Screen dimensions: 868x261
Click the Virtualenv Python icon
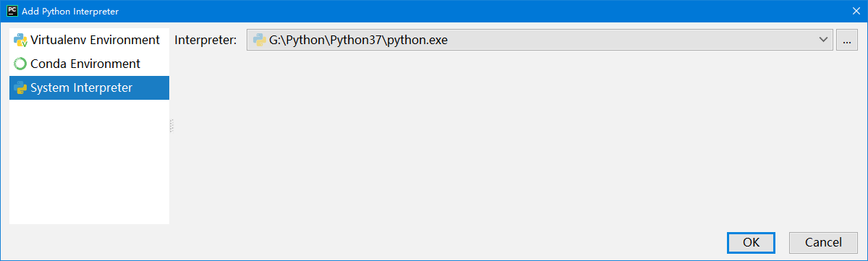click(x=20, y=40)
